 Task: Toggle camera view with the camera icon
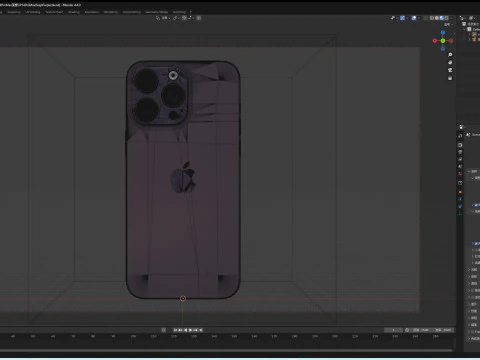tap(450, 70)
